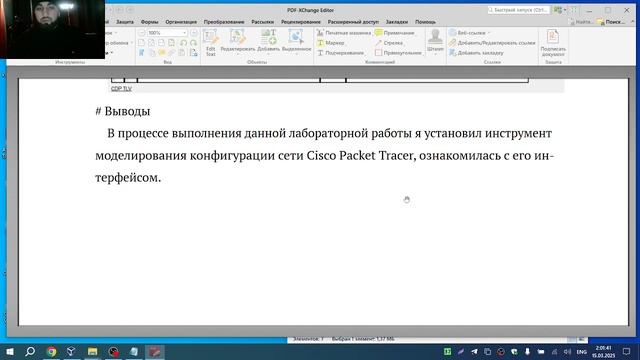
Task: Open the Рецензирование ribbon tab
Action: 301,22
